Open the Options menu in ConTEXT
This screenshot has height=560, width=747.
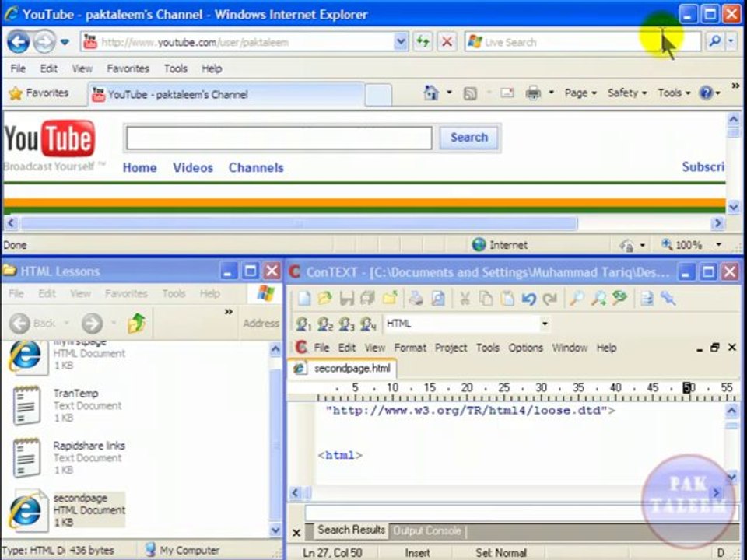tap(525, 348)
